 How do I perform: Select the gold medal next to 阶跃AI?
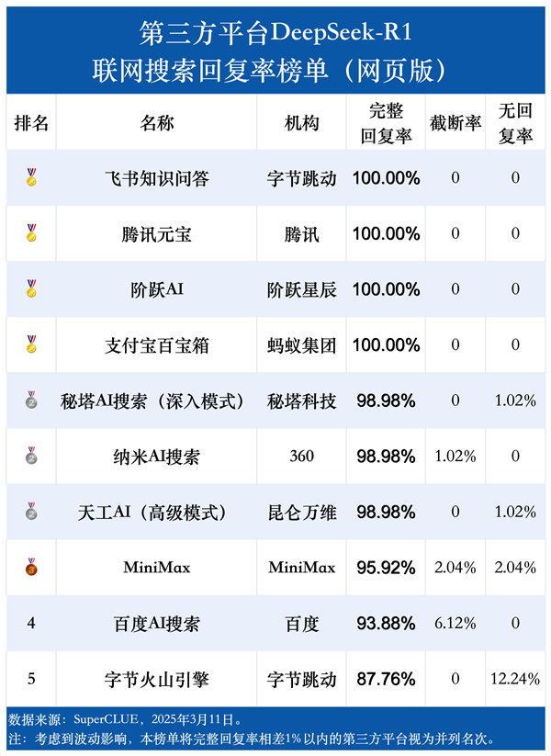[31, 289]
